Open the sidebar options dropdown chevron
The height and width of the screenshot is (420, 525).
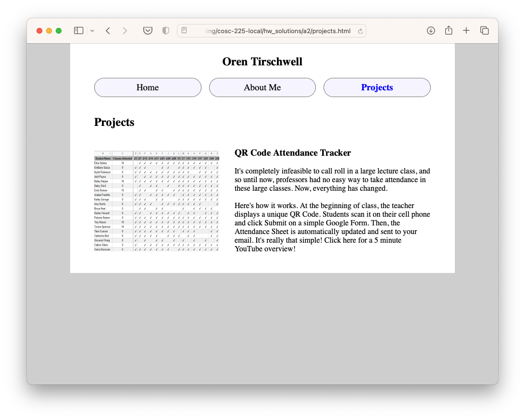(92, 31)
